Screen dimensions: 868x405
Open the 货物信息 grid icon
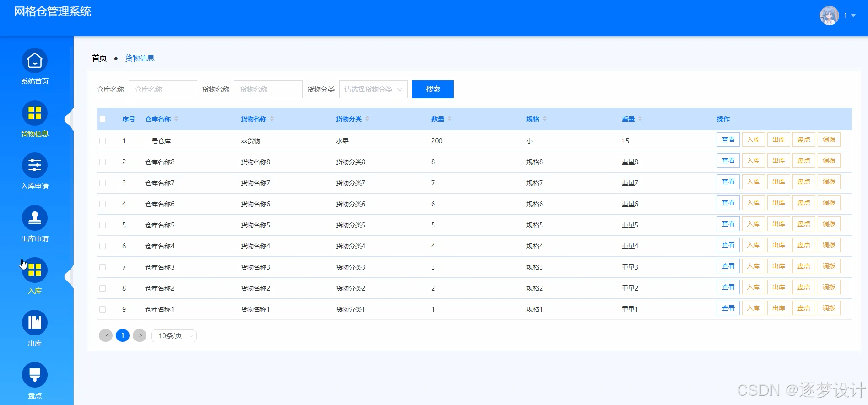(x=35, y=113)
